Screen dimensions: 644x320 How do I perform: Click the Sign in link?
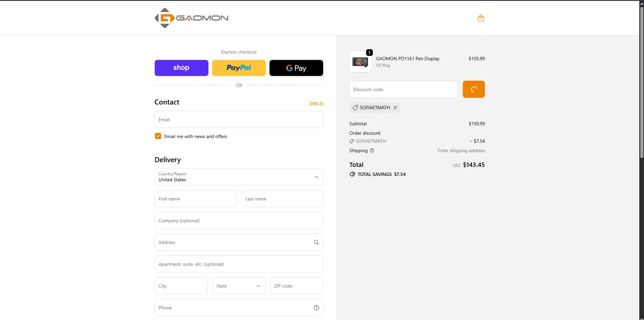316,103
